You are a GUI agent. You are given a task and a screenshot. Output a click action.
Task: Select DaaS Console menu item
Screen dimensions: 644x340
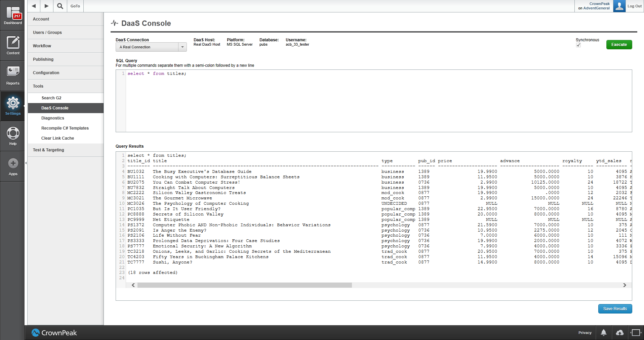(66, 108)
